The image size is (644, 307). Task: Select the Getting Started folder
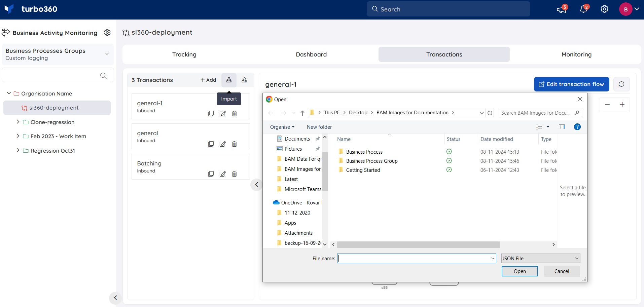tap(363, 170)
